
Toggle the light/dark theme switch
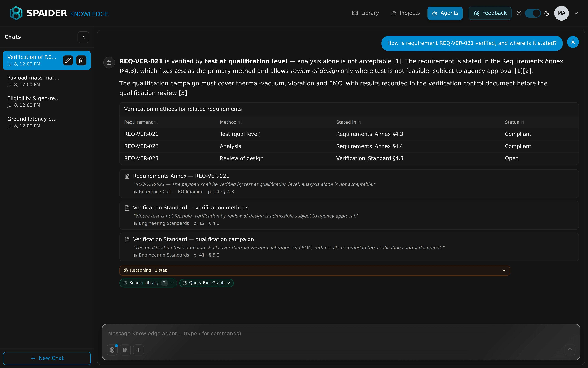[x=533, y=13]
